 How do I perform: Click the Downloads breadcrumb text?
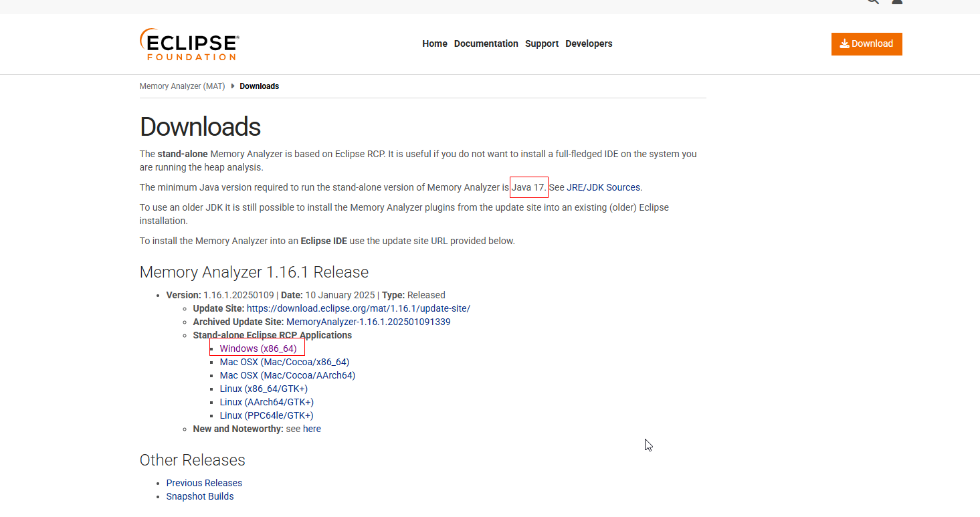coord(260,86)
